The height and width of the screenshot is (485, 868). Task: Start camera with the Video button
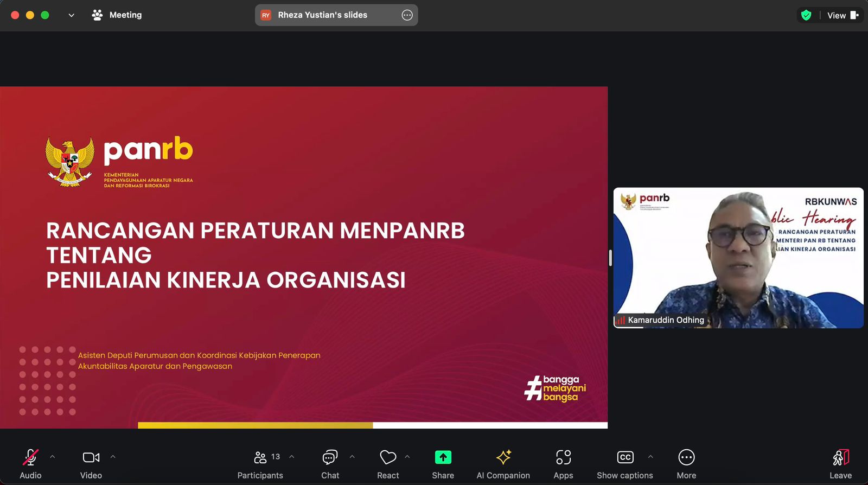pos(91,464)
